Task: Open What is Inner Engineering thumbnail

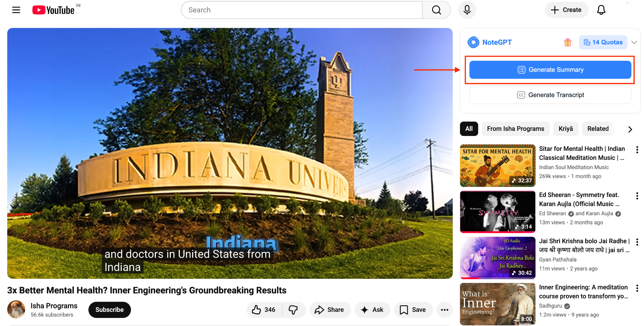Action: tap(497, 304)
